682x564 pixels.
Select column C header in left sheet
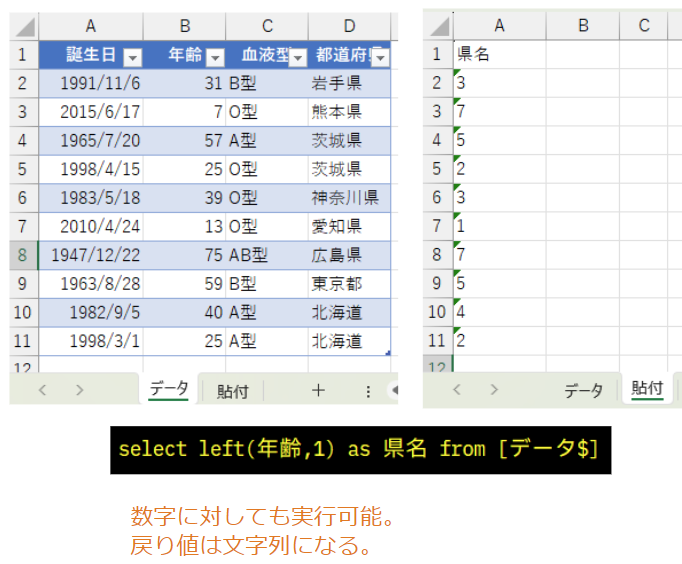point(267,27)
